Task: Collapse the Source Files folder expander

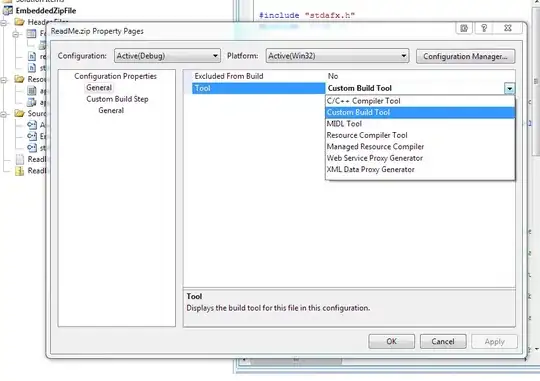Action: [x=4, y=114]
